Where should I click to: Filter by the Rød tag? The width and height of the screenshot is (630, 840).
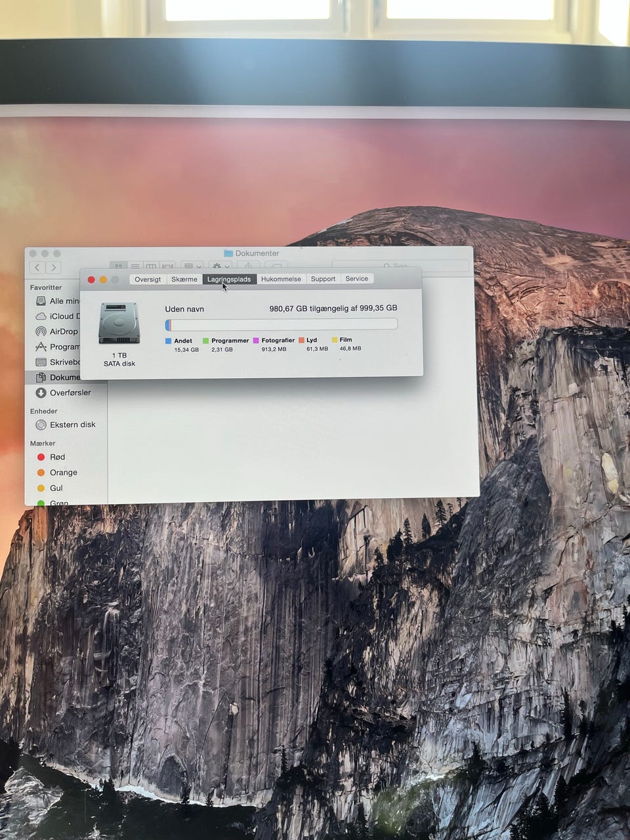51,457
